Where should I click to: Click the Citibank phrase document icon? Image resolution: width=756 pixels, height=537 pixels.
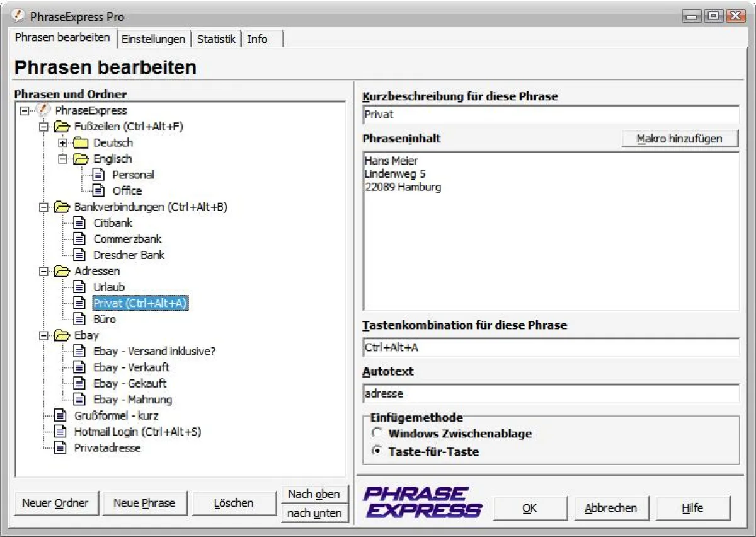click(x=79, y=223)
